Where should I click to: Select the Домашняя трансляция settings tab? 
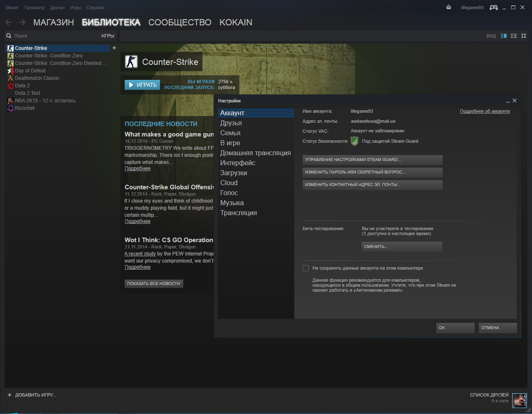[256, 153]
